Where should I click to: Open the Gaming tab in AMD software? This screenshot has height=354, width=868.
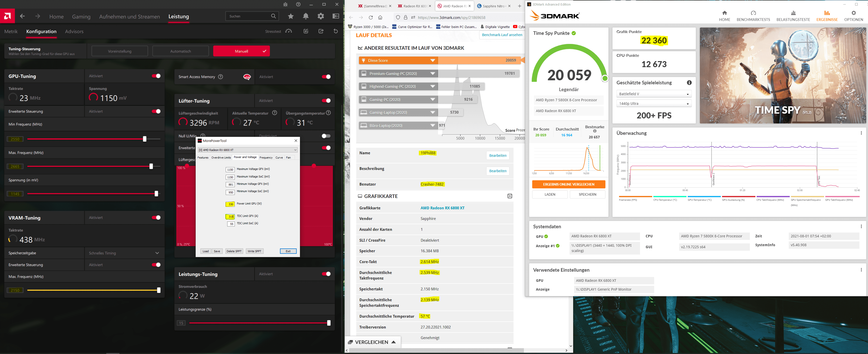tap(81, 16)
